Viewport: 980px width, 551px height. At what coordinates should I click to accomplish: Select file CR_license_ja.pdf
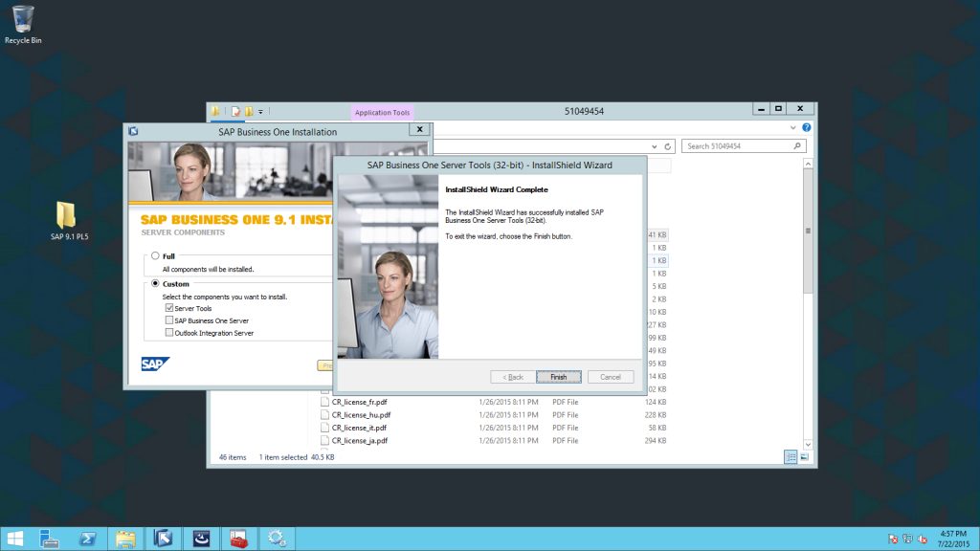click(360, 440)
